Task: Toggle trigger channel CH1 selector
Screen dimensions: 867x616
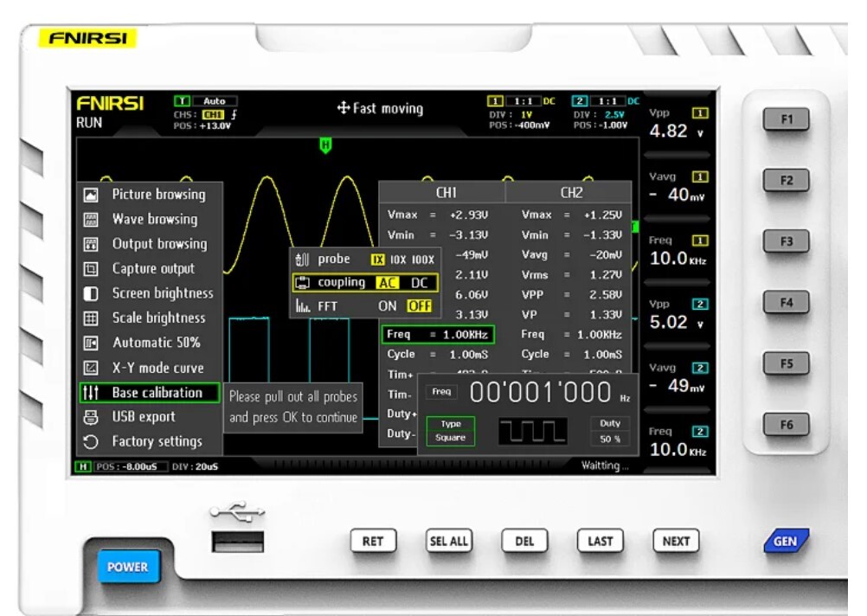Action: [213, 114]
